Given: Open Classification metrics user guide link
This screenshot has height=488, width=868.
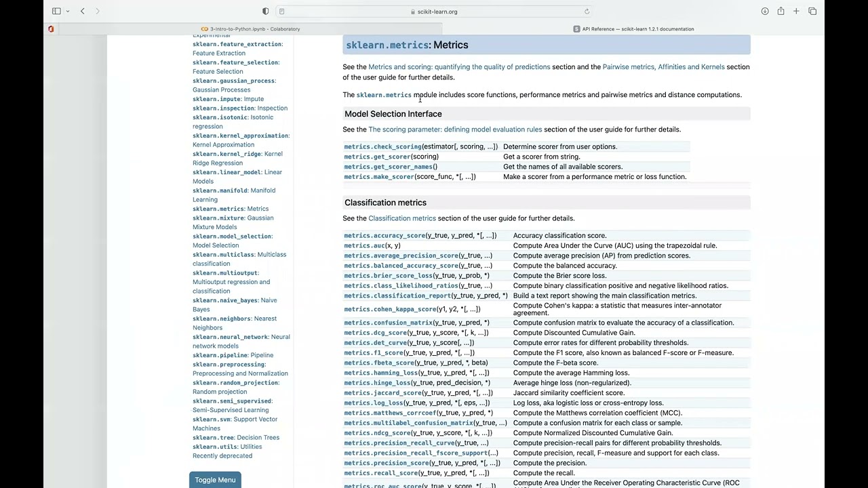Looking at the screenshot, I should tap(402, 218).
